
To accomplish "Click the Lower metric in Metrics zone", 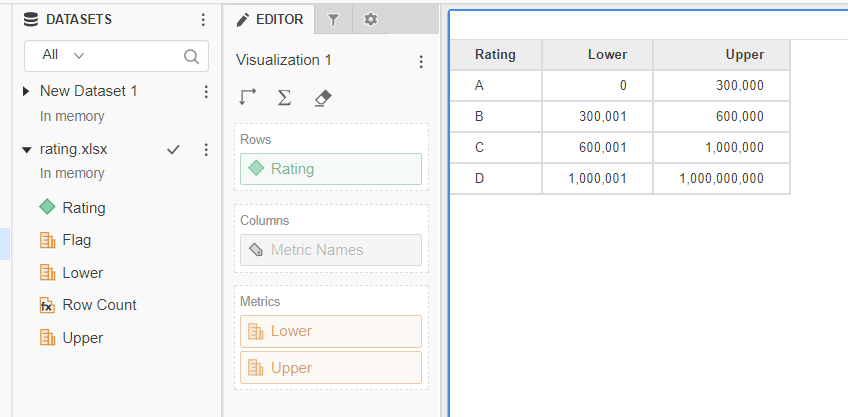I will (330, 331).
